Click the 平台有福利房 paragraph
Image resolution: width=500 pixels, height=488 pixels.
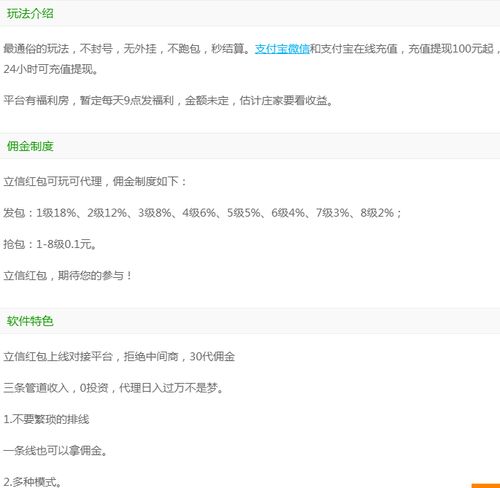(x=168, y=100)
